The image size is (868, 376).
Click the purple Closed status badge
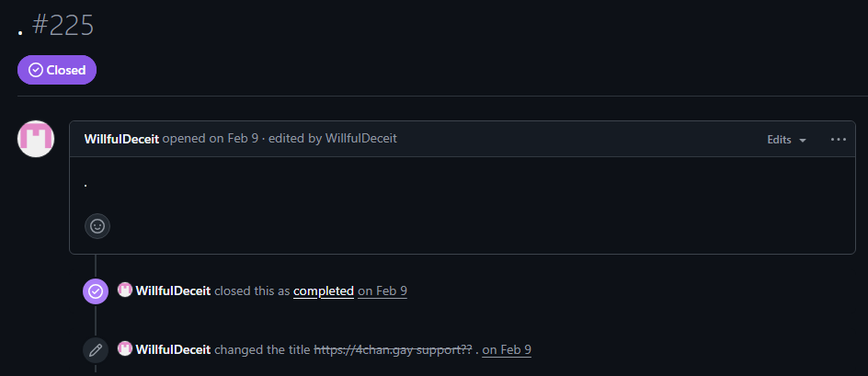pyautogui.click(x=57, y=70)
